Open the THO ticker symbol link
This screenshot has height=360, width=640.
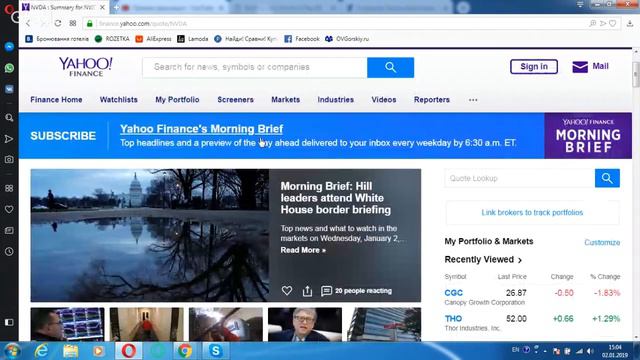453,318
